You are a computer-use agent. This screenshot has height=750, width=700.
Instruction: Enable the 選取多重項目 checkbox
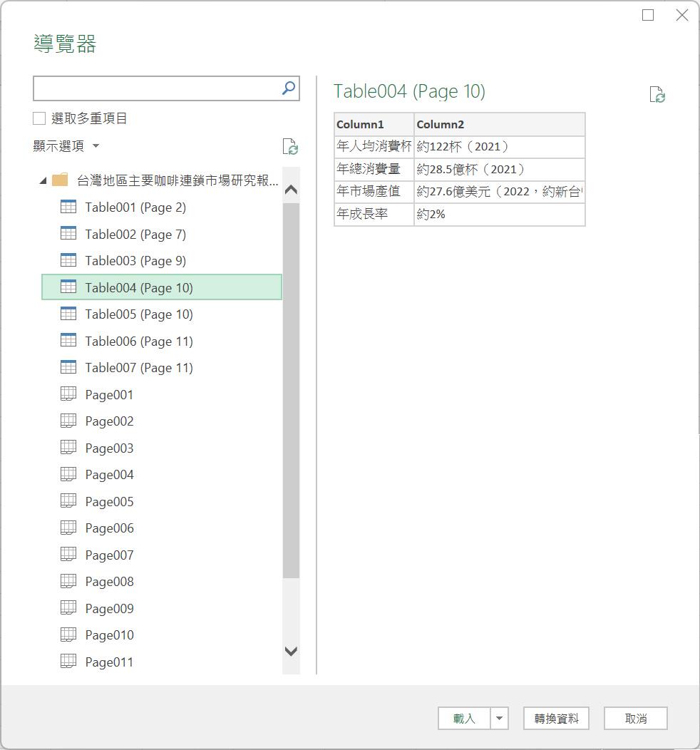(x=40, y=118)
